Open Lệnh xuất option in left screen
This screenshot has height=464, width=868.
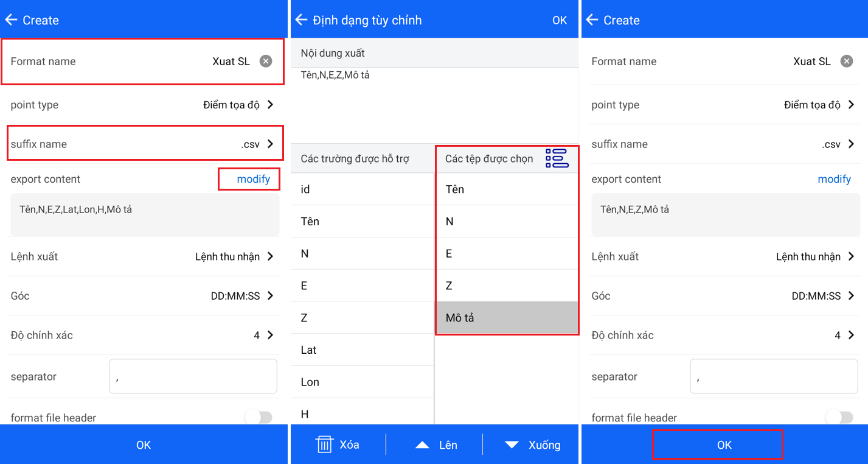(144, 256)
